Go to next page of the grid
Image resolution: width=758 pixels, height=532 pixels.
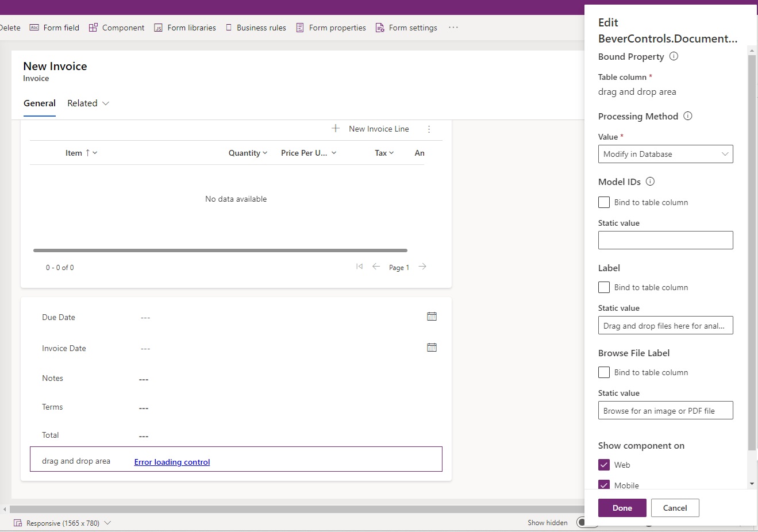pyautogui.click(x=422, y=267)
